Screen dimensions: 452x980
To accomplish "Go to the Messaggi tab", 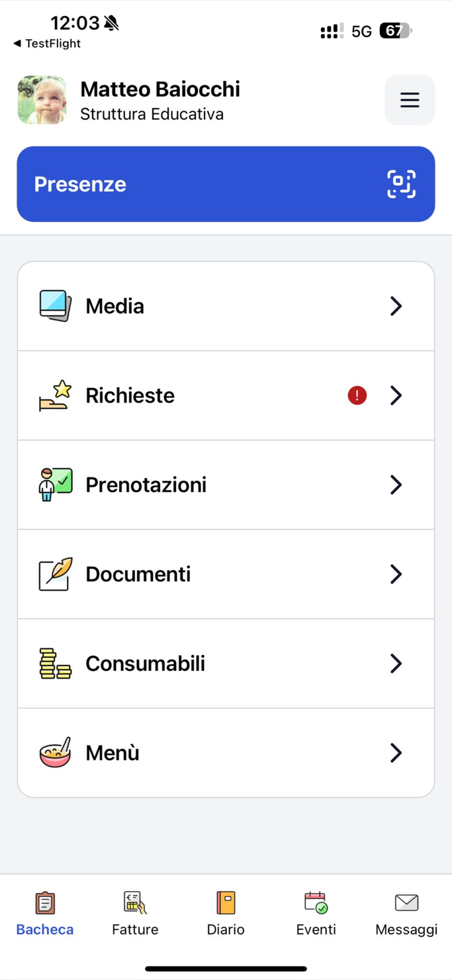I will [x=406, y=914].
